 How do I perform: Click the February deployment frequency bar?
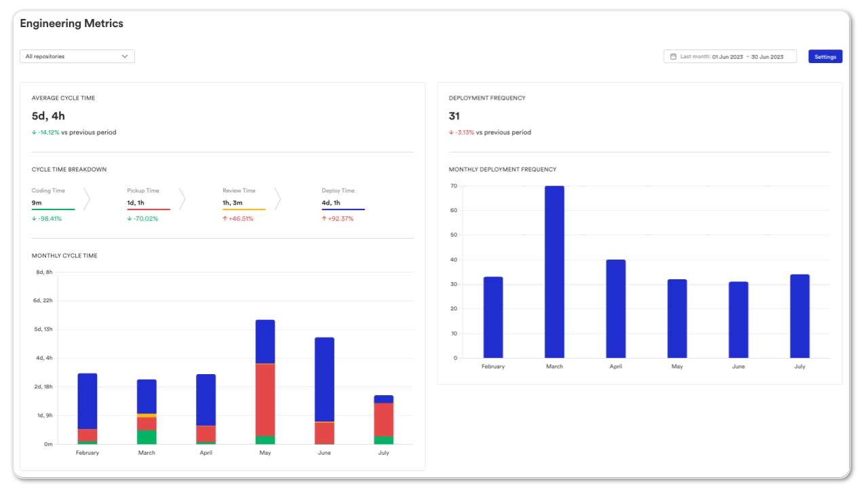493,317
